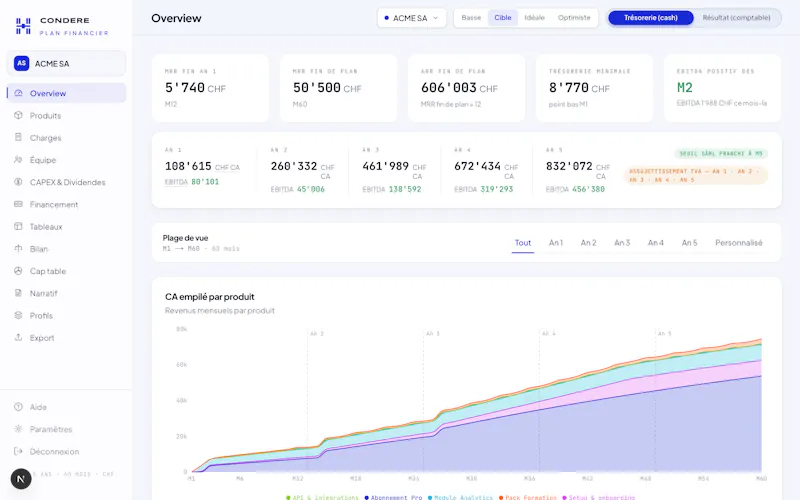This screenshot has width=800, height=500.
Task: Open the Cap table page
Action: [x=66, y=271]
